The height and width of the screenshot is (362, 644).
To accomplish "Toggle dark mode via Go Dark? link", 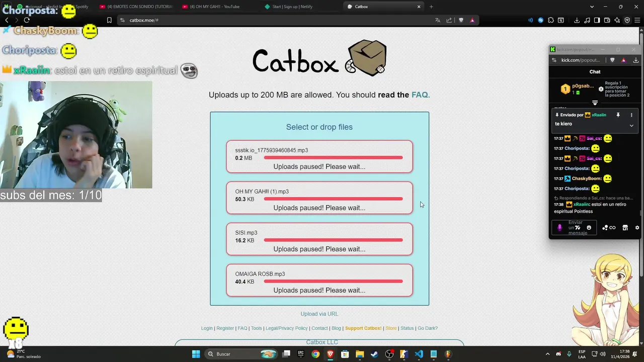I will [x=428, y=328].
